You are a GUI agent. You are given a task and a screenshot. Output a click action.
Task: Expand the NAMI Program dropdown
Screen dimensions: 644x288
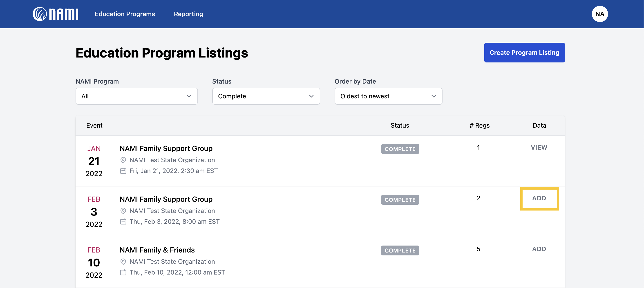(136, 96)
